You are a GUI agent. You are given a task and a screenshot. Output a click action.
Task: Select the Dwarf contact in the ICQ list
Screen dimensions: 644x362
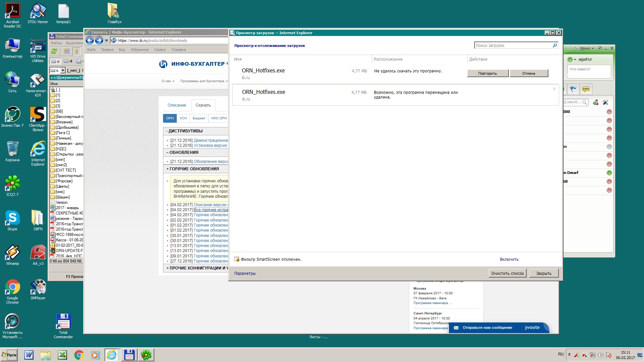pos(588,173)
